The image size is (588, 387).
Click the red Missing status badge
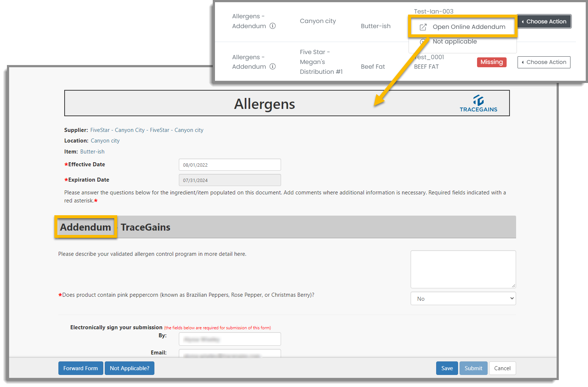click(491, 62)
